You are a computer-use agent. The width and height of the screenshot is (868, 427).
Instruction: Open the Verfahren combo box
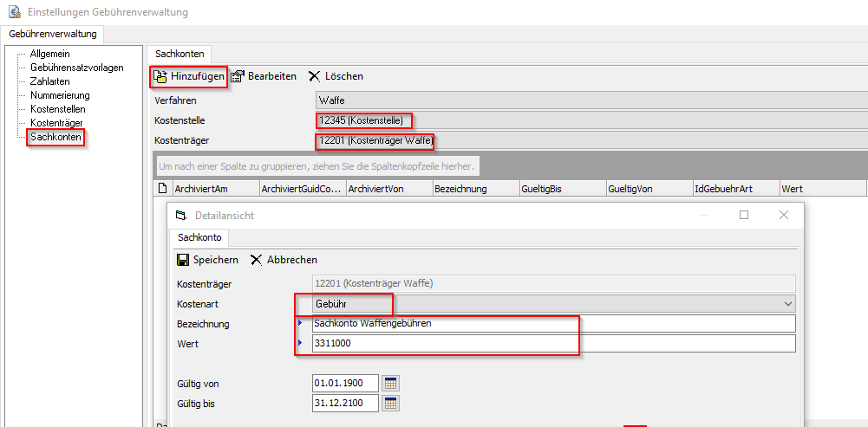coord(590,100)
